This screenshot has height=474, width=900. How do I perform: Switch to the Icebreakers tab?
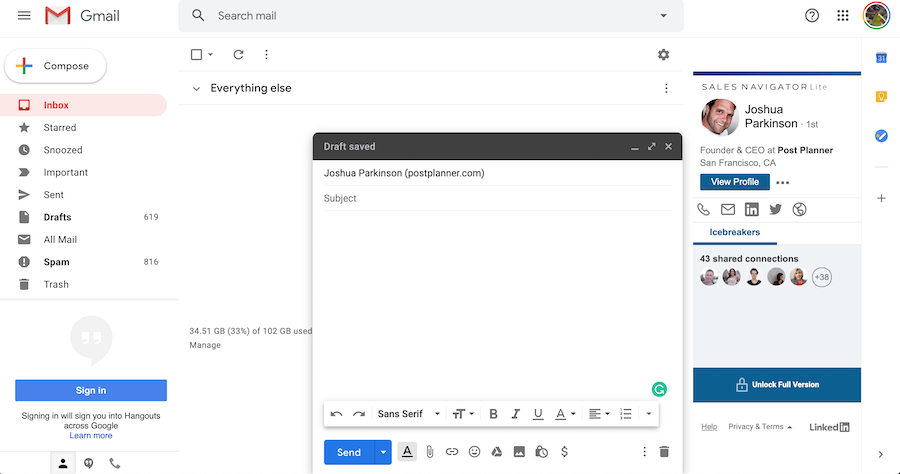pos(735,232)
